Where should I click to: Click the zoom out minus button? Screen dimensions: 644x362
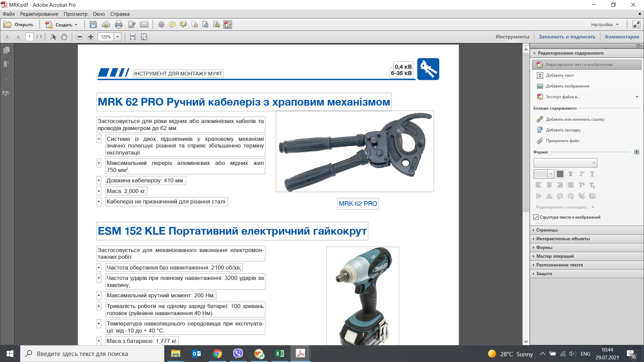pos(79,37)
